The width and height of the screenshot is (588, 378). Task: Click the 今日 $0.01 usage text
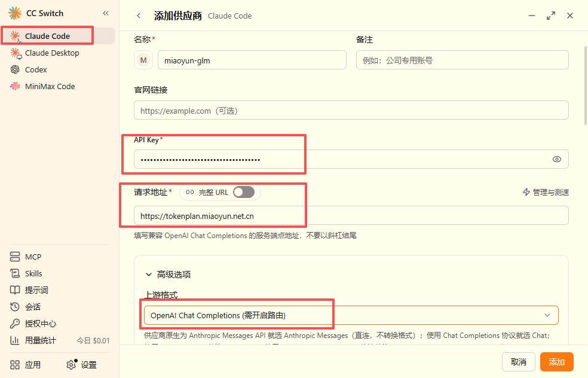(93, 341)
